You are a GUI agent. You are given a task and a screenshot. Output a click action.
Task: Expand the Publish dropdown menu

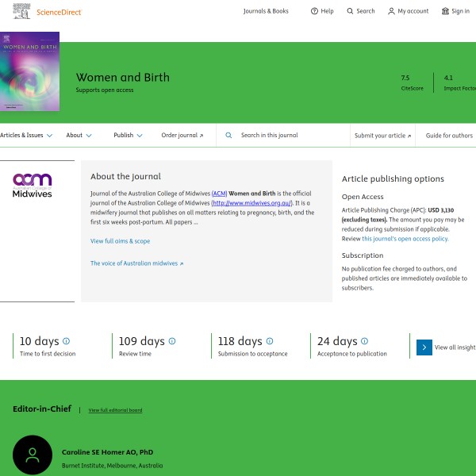tap(128, 136)
